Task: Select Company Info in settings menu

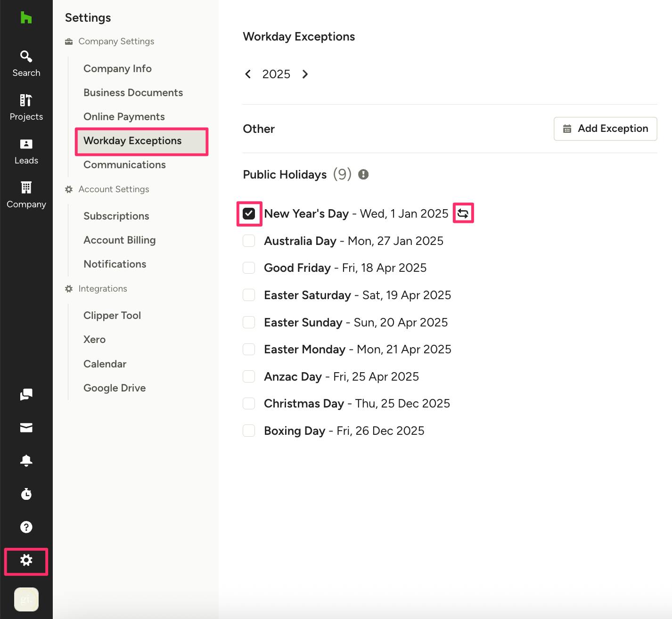Action: click(117, 69)
